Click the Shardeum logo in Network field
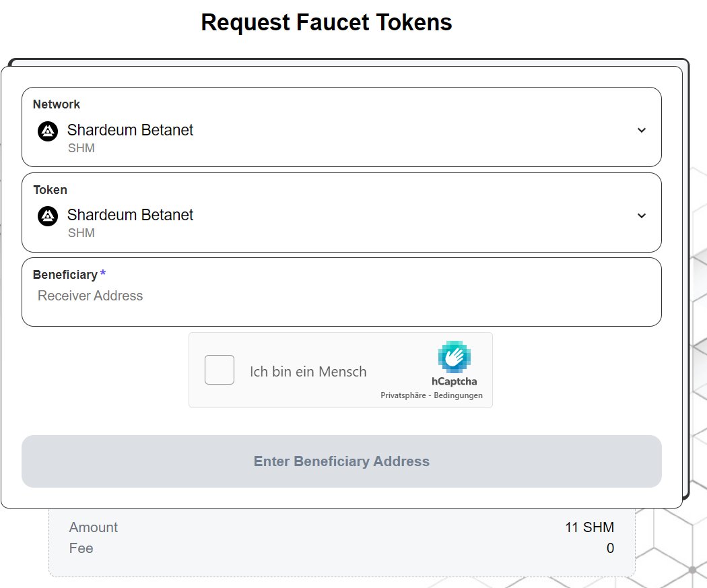707x588 pixels. coord(48,131)
